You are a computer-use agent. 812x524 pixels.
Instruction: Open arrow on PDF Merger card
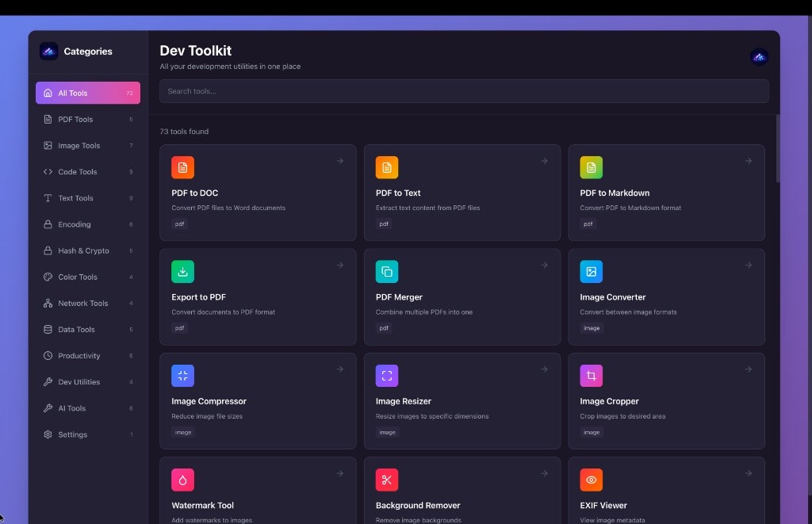point(544,265)
